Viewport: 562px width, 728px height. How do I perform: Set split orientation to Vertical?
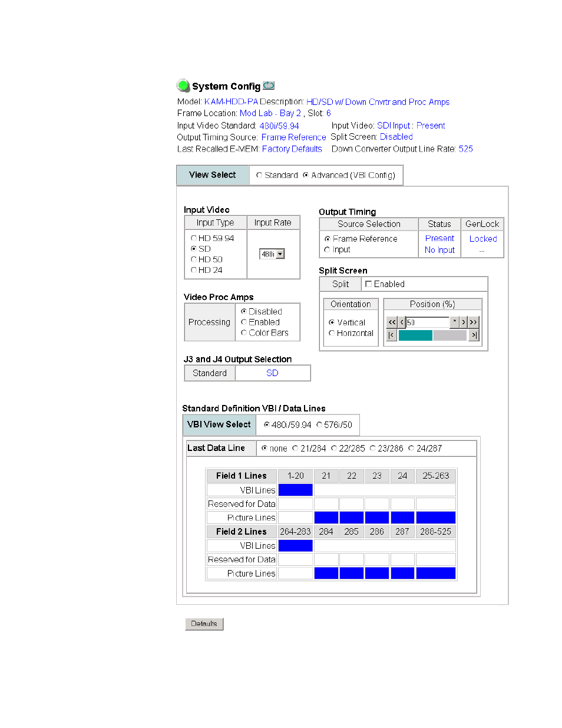332,322
